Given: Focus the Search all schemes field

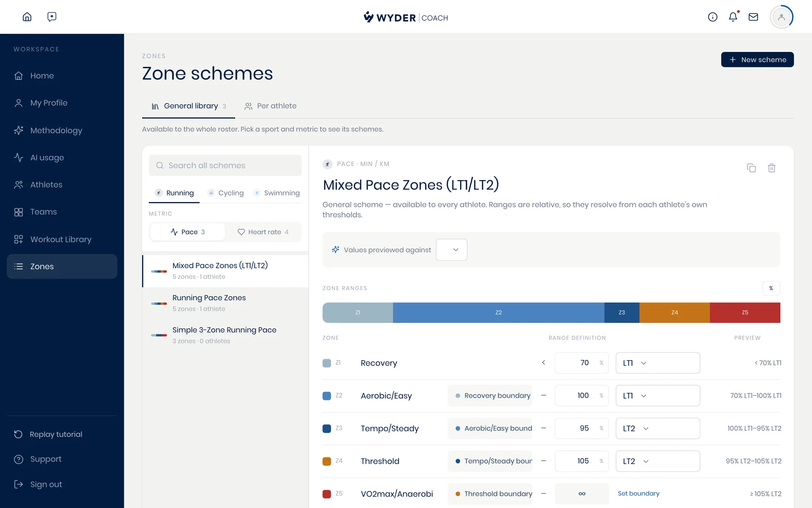Looking at the screenshot, I should pyautogui.click(x=225, y=165).
